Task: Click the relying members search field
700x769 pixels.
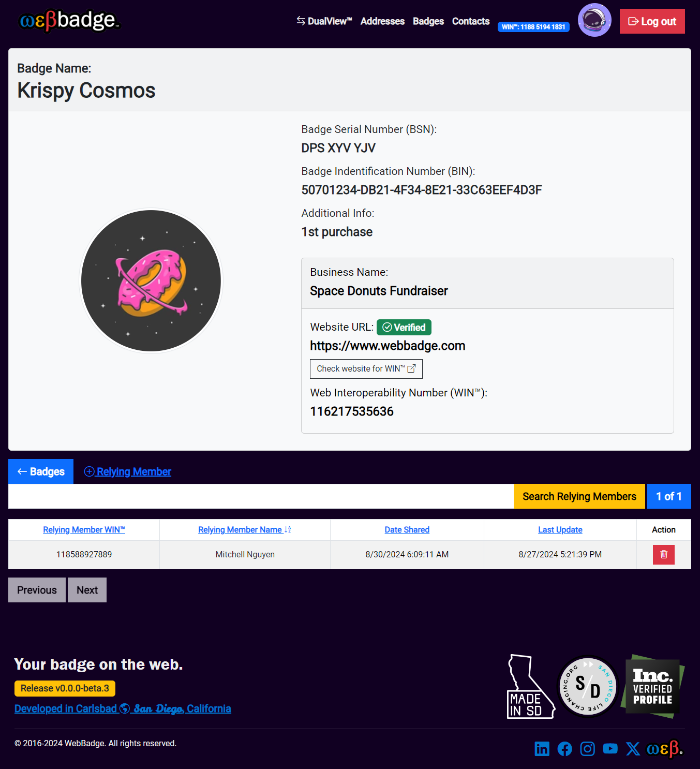Action: (x=261, y=496)
